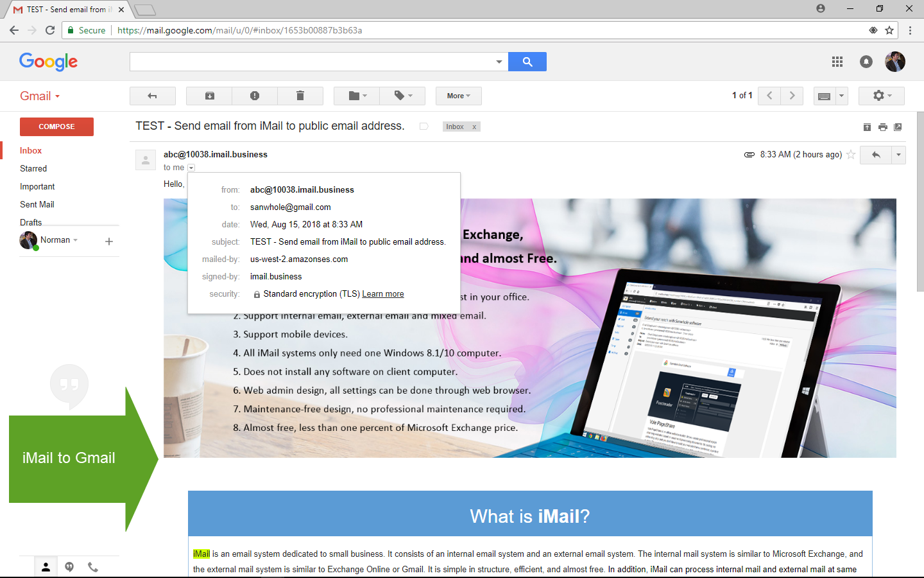Reload the page in Chrome

point(50,30)
